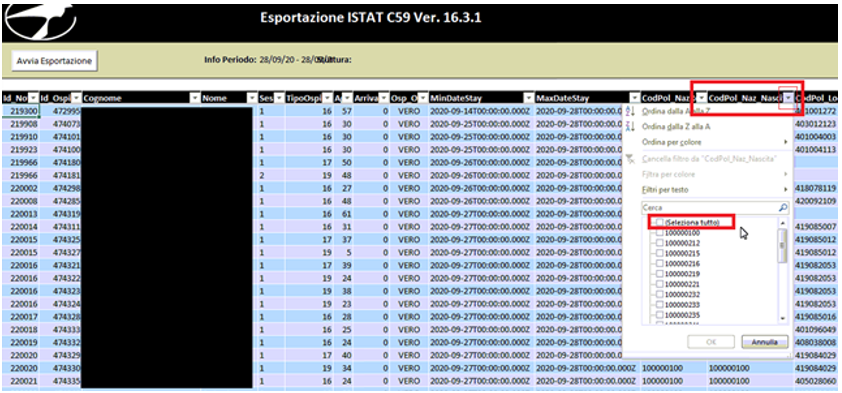This screenshot has height=393, width=842.
Task: Click the Z-A sort descending icon
Action: click(x=630, y=127)
